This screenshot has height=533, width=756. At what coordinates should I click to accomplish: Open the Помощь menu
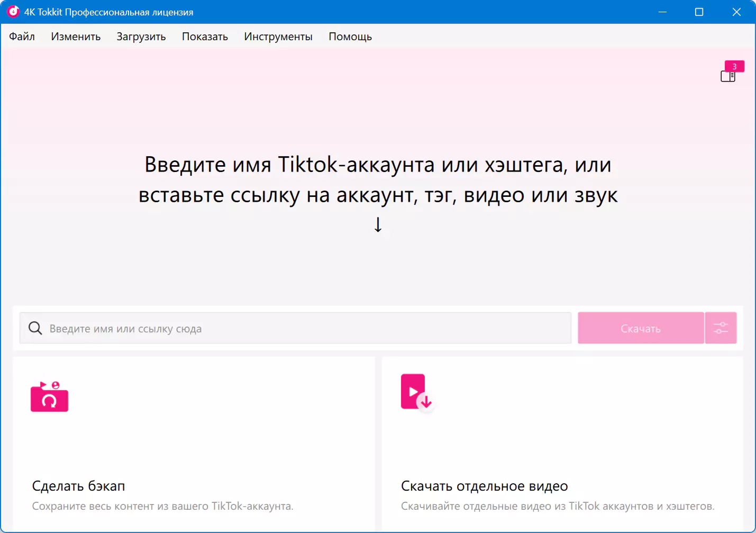coord(350,37)
